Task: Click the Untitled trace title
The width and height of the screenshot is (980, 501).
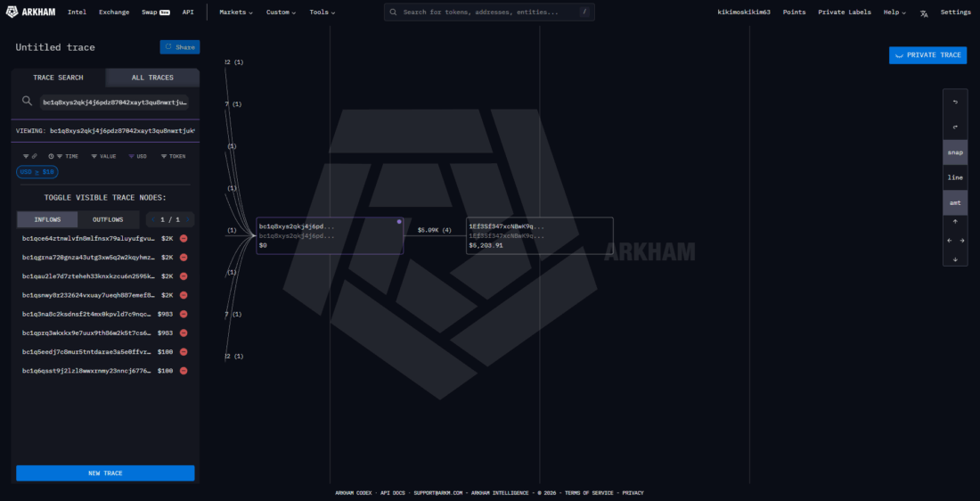Action: click(x=55, y=47)
